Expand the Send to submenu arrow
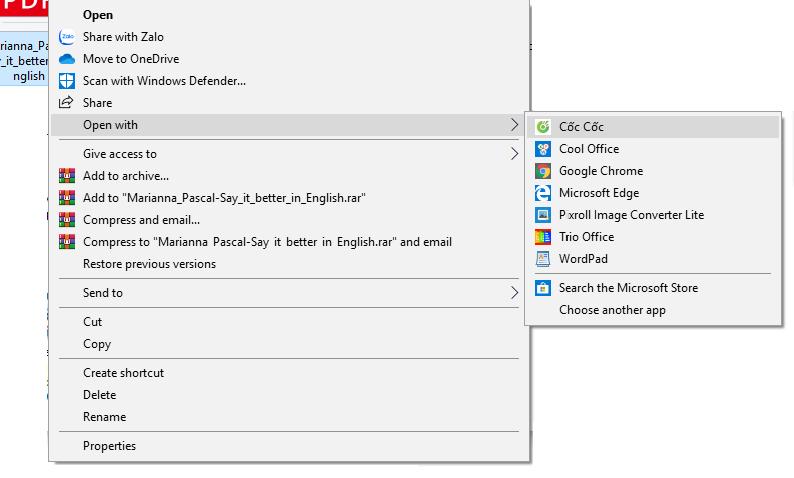 (x=514, y=293)
